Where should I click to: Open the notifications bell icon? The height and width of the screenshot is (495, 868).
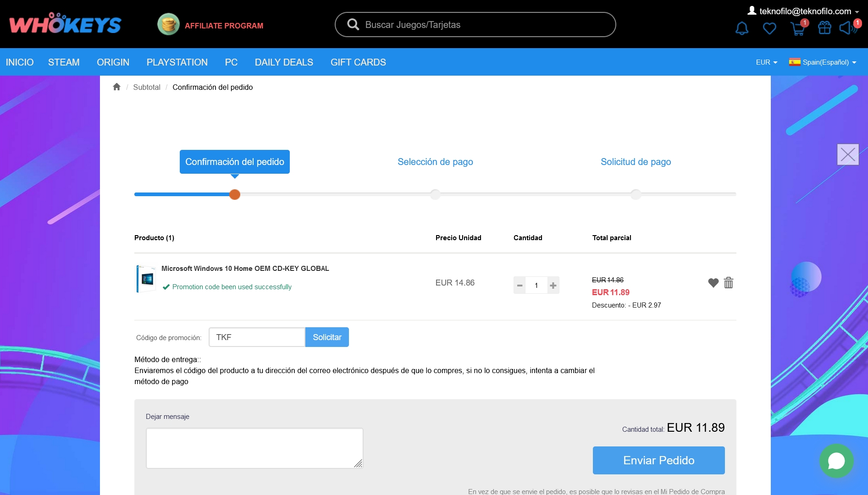coord(741,28)
